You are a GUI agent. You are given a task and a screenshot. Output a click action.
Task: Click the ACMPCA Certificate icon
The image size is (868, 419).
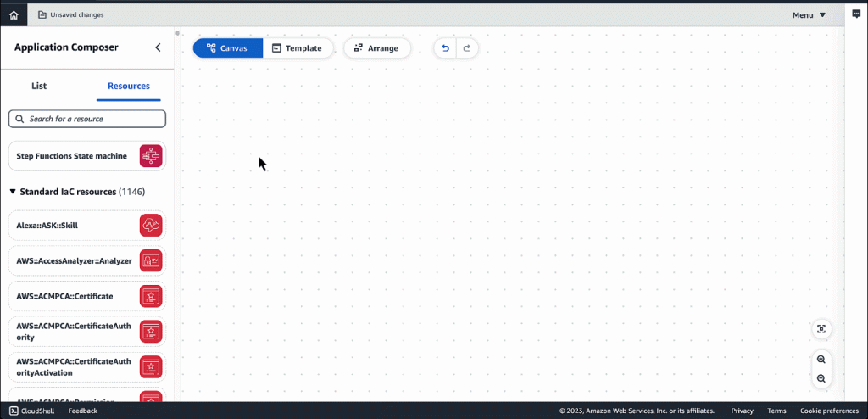[x=151, y=297]
